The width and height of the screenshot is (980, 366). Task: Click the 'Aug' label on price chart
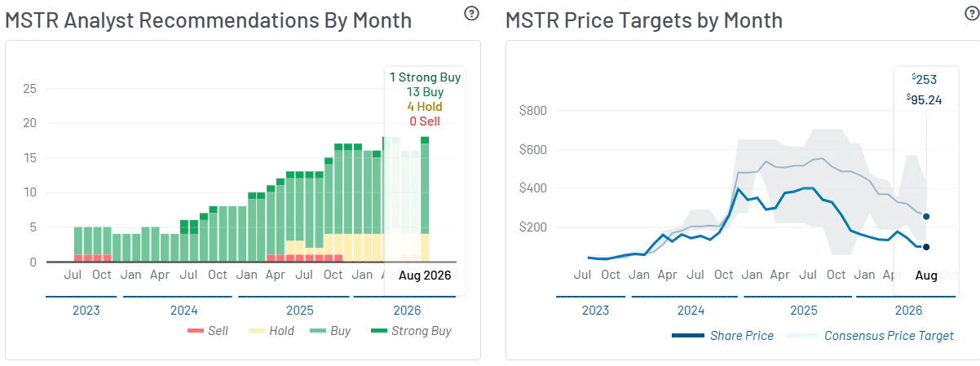(926, 276)
